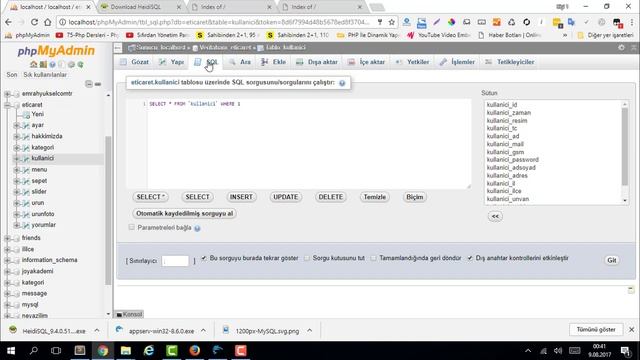640x360 pixels.
Task: Open the navigation settings gear icon
Action: point(71,64)
